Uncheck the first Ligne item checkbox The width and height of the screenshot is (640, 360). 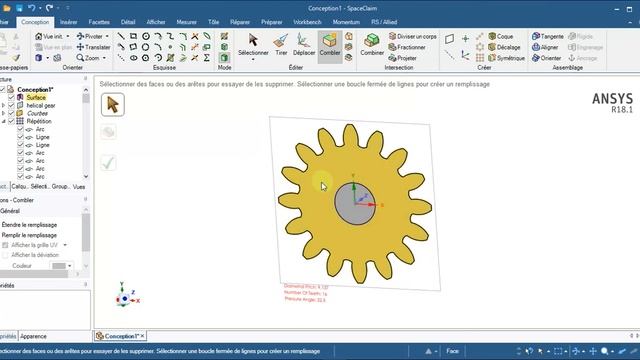(x=20, y=137)
